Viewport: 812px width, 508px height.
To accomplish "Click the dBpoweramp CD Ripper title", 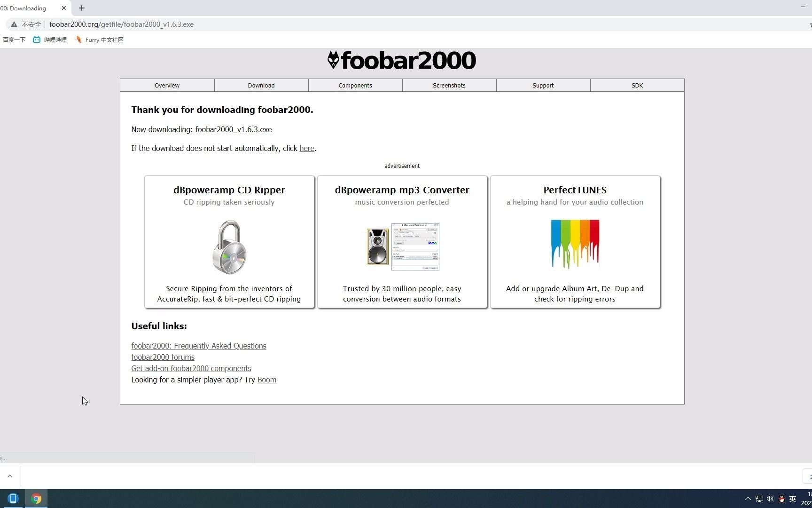I will point(229,190).
